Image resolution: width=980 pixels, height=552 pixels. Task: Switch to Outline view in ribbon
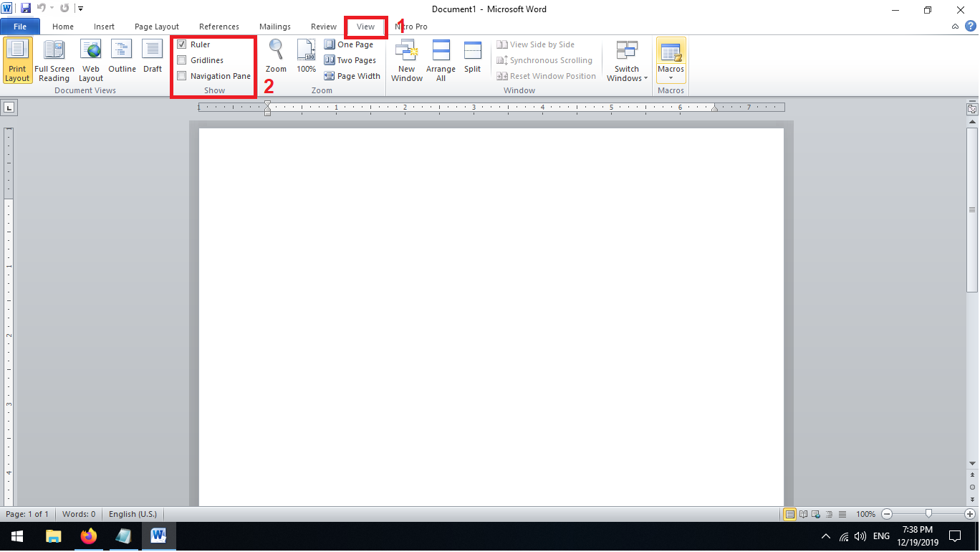pos(122,56)
